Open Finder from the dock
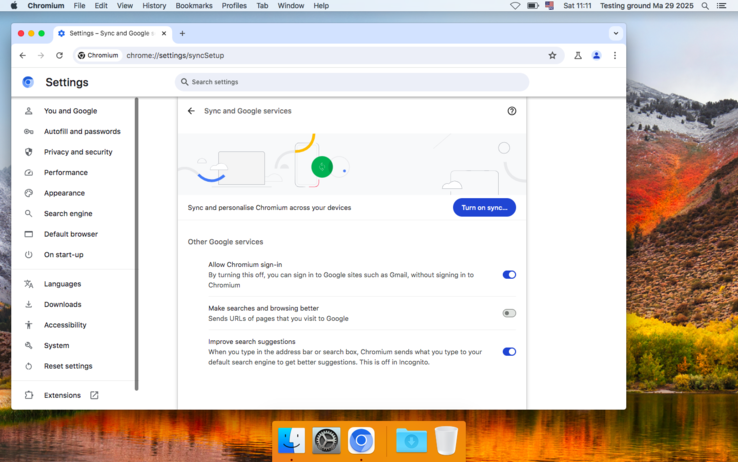Image resolution: width=738 pixels, height=462 pixels. (291, 439)
